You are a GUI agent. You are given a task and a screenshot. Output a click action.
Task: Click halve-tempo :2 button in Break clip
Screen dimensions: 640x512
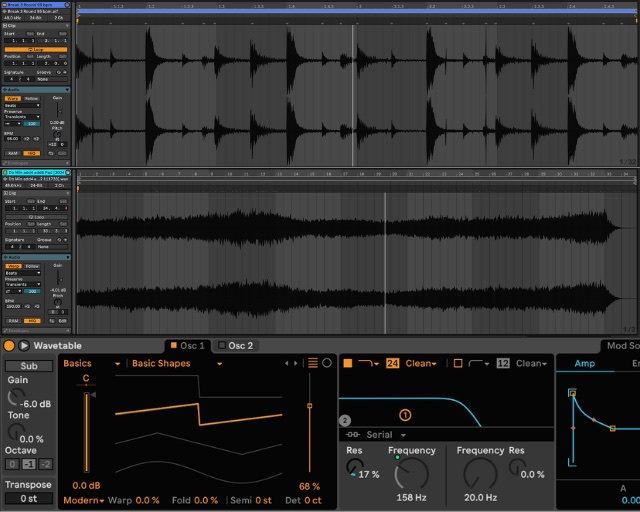pos(27,139)
